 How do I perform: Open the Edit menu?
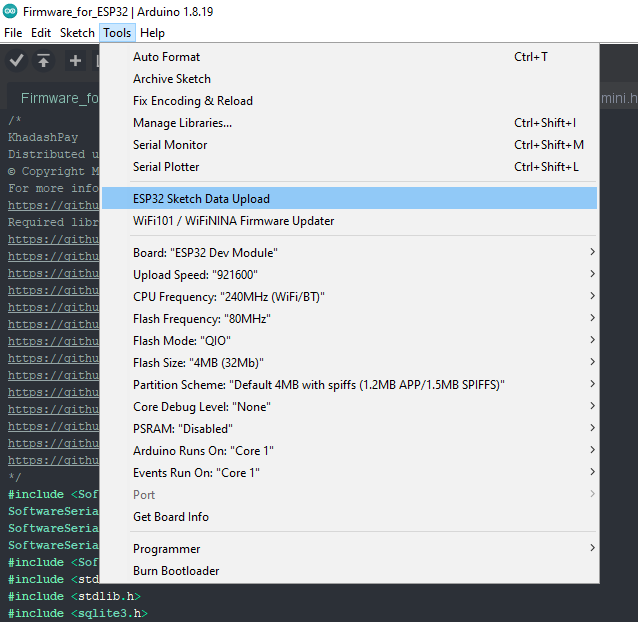tap(41, 33)
